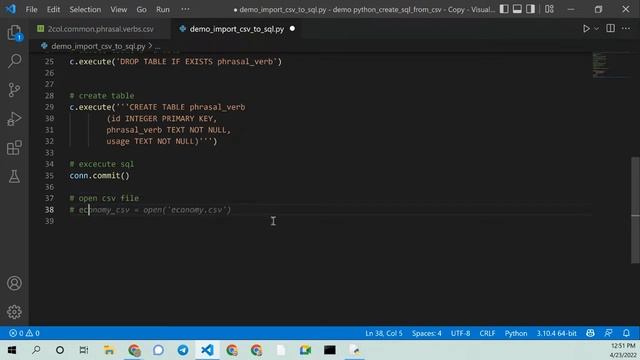Click demo_import_csv_to_sql.py in breadcrumb
This screenshot has width=640, height=360.
98,46
